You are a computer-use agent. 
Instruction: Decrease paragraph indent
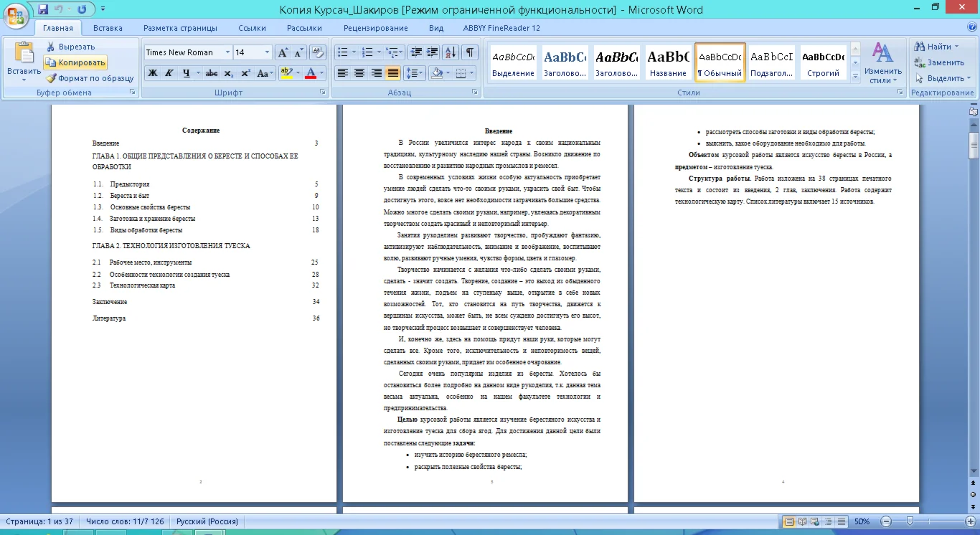415,52
